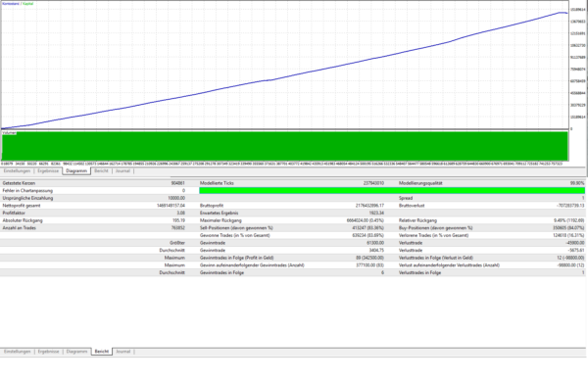Click the Getestete Kerzen label

point(19,183)
